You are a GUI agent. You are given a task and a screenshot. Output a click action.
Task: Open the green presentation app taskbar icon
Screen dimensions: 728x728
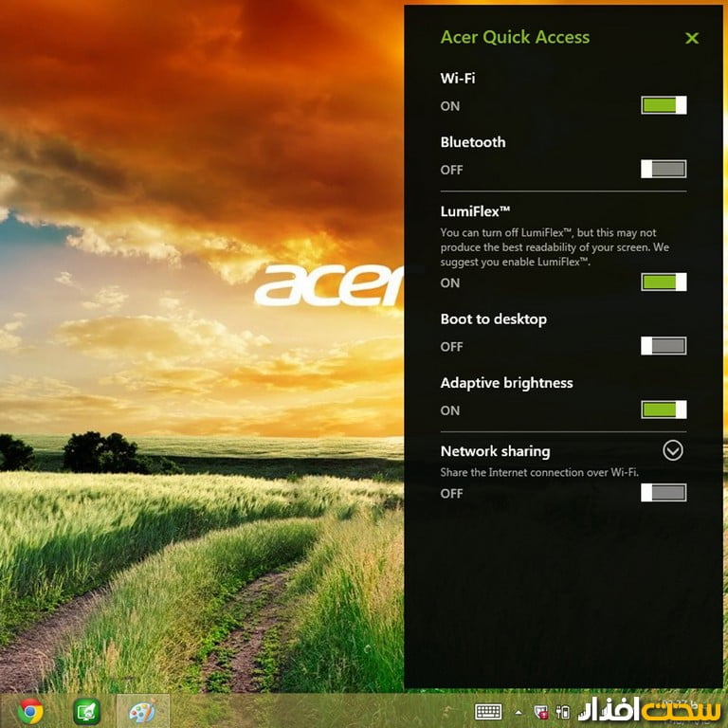[87, 711]
